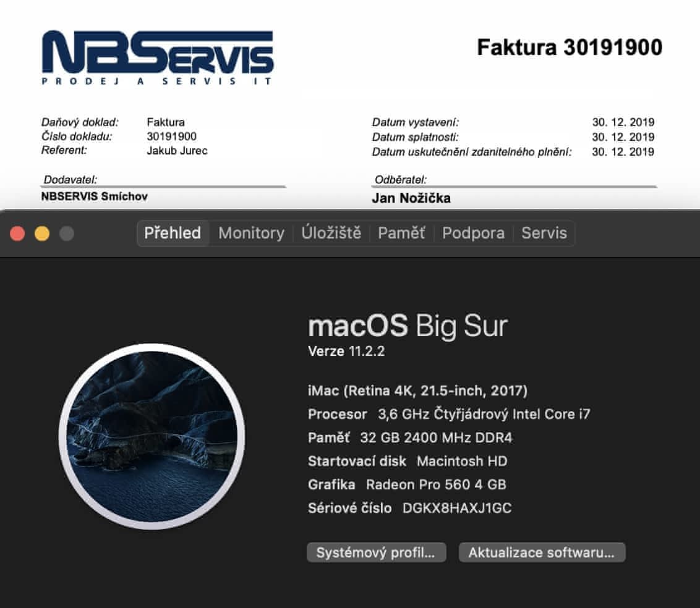Click the Aktualizace softwaru button

(x=542, y=552)
